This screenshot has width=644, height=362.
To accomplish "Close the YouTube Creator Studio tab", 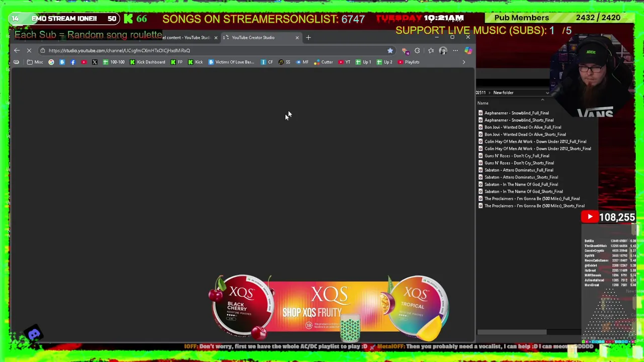I will (x=297, y=37).
